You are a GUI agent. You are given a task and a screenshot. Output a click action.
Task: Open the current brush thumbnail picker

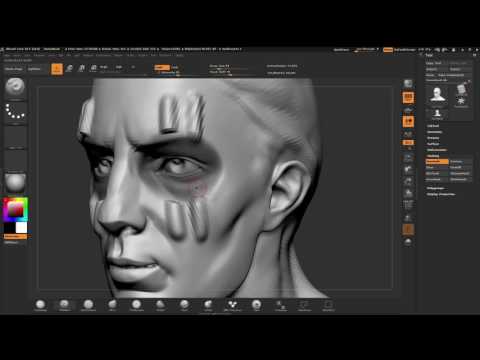point(15,88)
